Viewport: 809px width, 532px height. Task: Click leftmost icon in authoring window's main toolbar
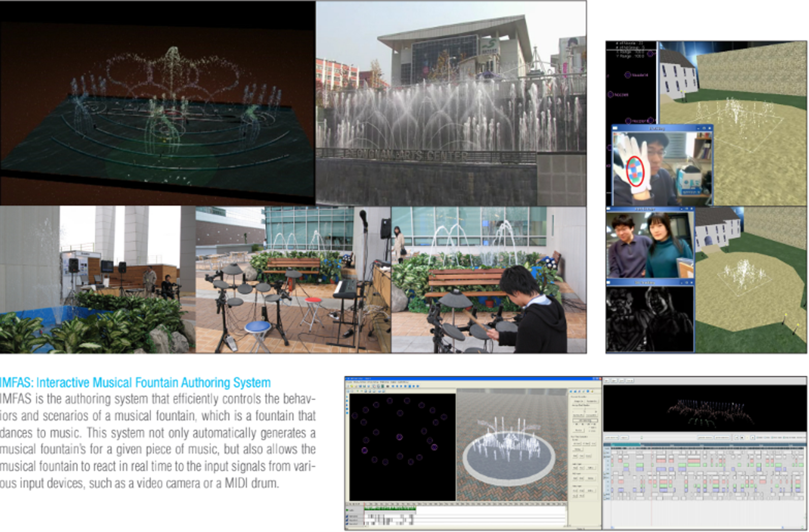tap(349, 387)
